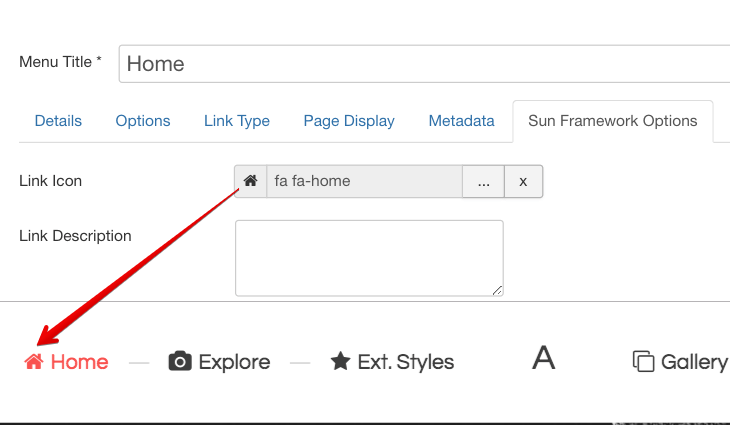This screenshot has height=425, width=730.
Task: Clear the link icon using the x button
Action: coord(523,182)
